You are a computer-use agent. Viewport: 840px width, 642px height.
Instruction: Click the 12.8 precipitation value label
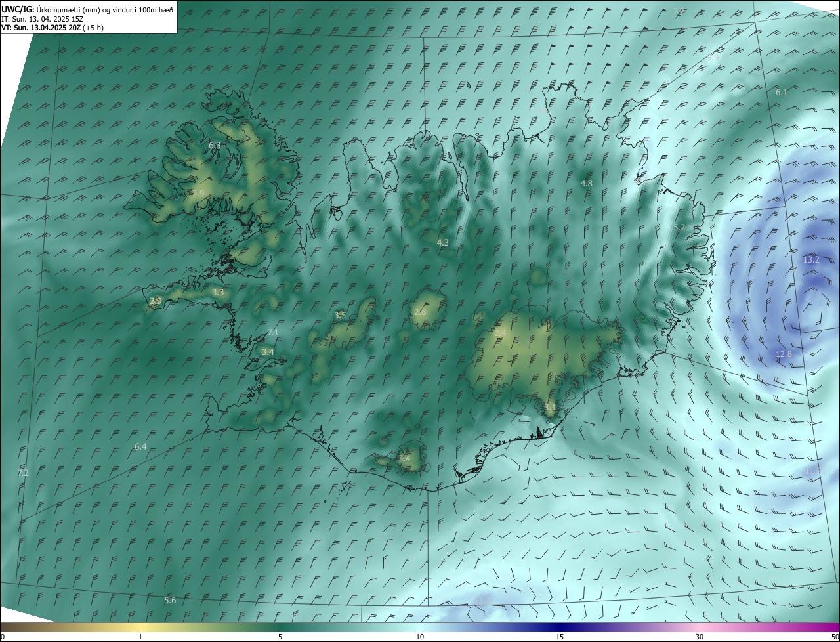click(784, 354)
